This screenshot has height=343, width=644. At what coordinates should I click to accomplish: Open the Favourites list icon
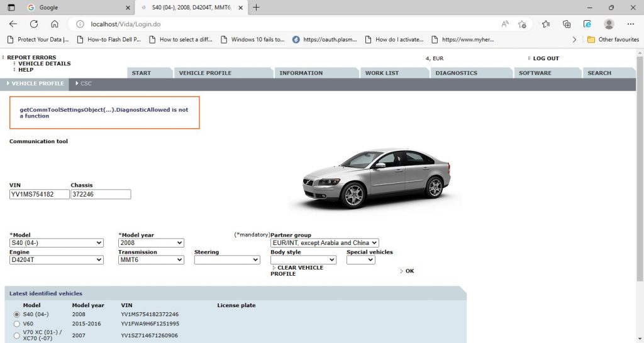[x=546, y=24]
